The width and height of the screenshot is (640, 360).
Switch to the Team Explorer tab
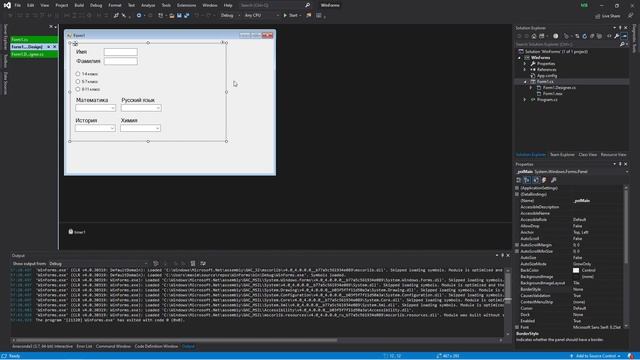coord(562,155)
